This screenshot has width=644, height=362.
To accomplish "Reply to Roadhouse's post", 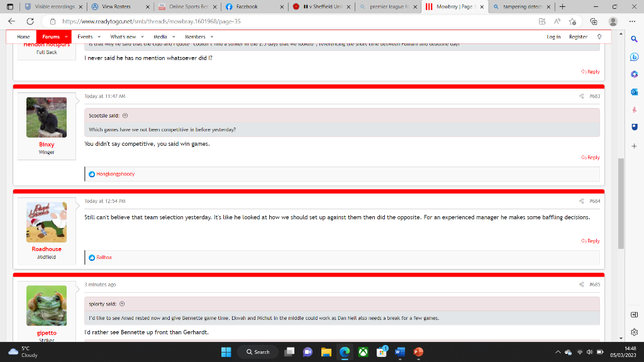I will (590, 241).
